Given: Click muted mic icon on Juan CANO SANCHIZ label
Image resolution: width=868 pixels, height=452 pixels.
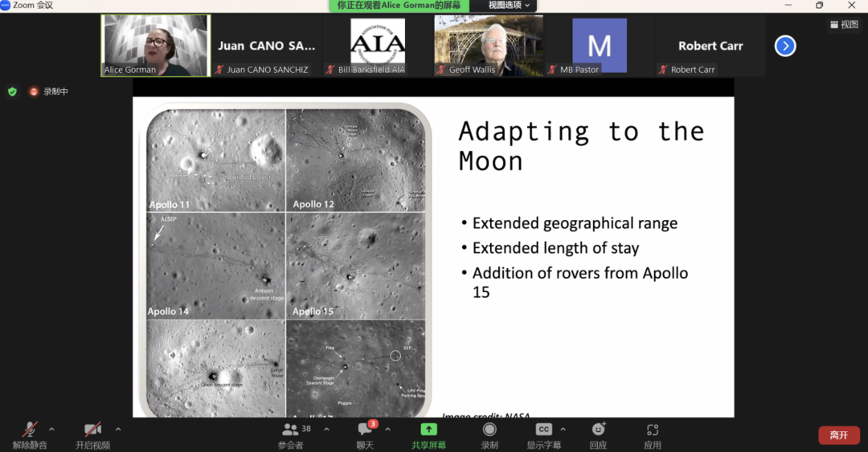Looking at the screenshot, I should click(x=219, y=70).
